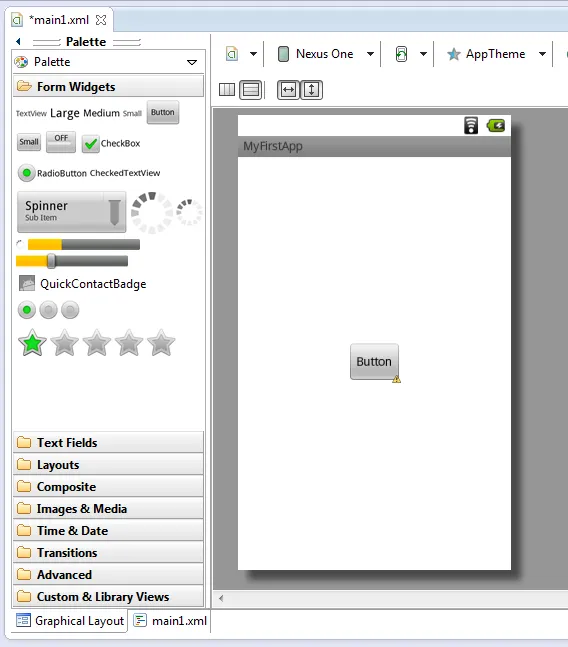This screenshot has width=568, height=647.
Task: Click the QuickContactBadge widget icon
Action: [x=27, y=283]
